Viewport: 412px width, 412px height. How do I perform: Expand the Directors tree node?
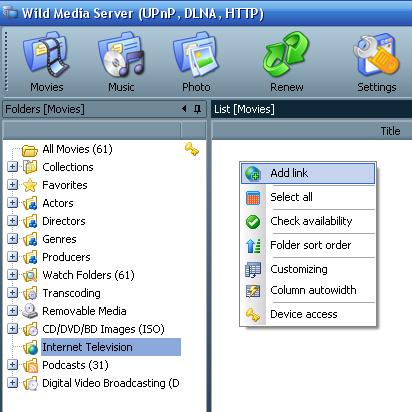(x=12, y=221)
